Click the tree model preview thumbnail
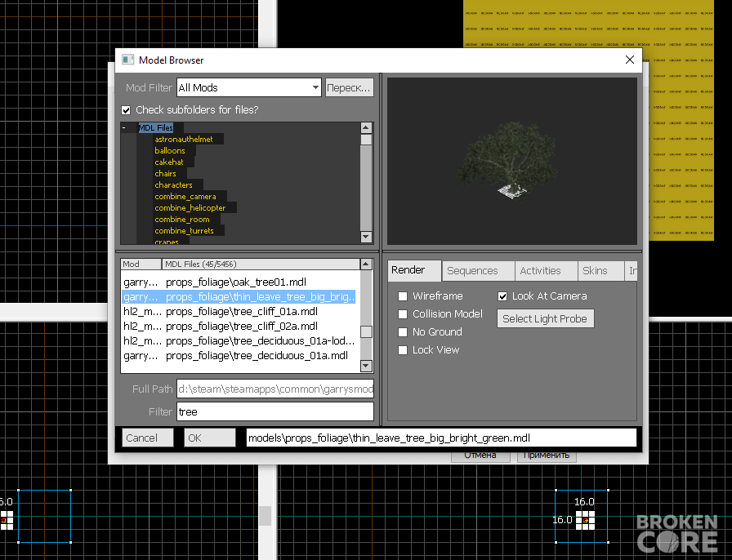This screenshot has width=732, height=560. pos(512,162)
